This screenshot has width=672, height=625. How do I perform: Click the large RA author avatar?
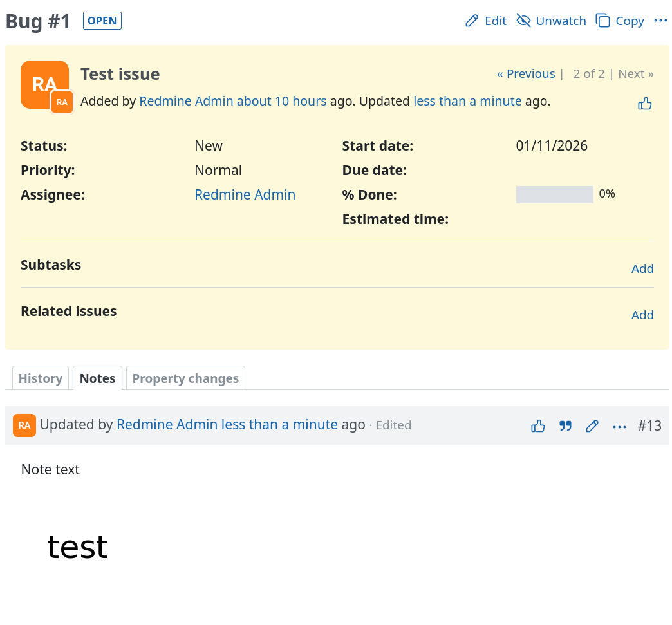44,84
